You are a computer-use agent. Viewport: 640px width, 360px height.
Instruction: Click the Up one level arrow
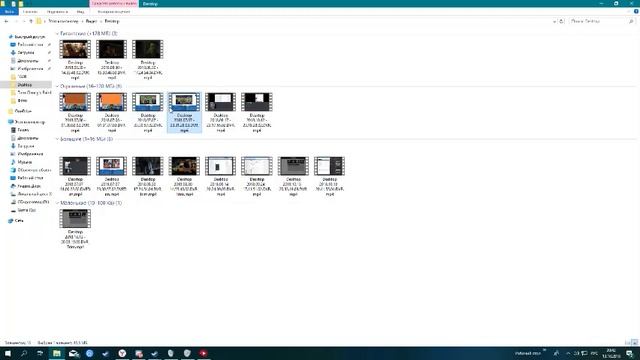click(31, 21)
